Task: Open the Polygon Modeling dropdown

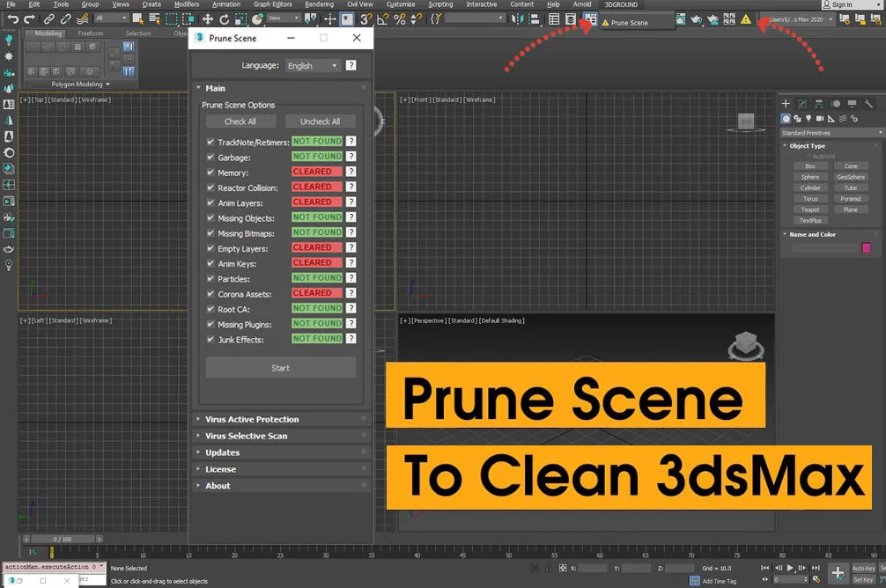Action: coord(80,85)
